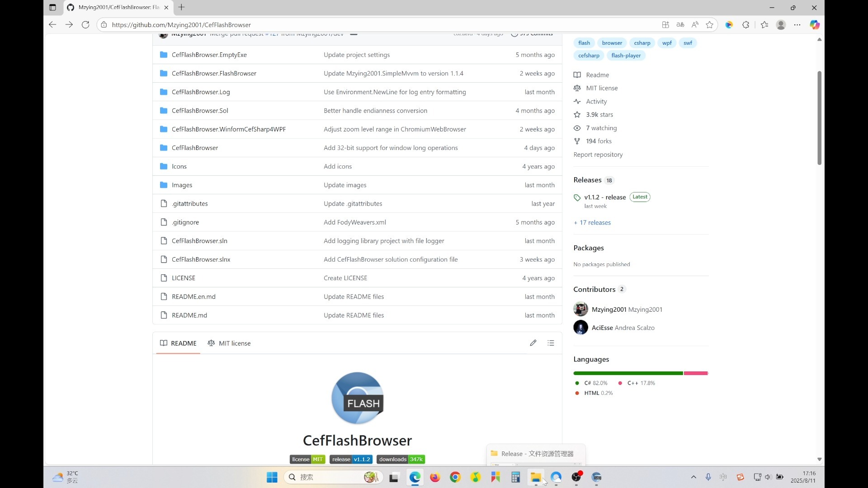Show the + 17 releases list
The width and height of the screenshot is (868, 488).
592,223
